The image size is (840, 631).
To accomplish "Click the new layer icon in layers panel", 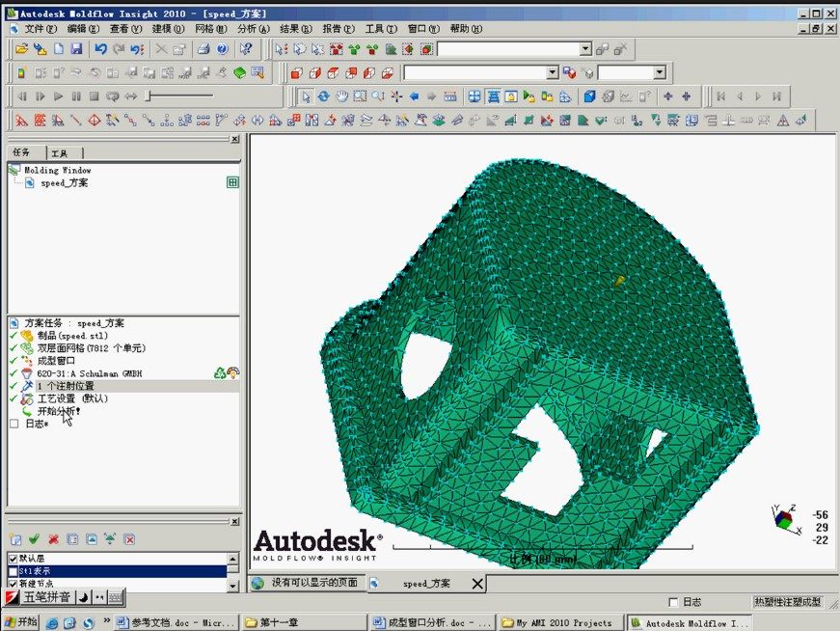I will pos(15,539).
